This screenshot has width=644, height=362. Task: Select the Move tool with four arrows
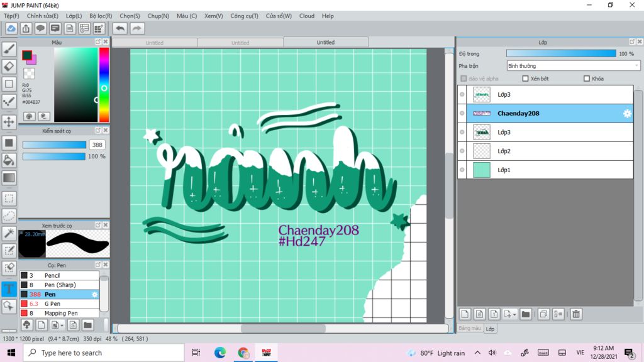point(9,121)
